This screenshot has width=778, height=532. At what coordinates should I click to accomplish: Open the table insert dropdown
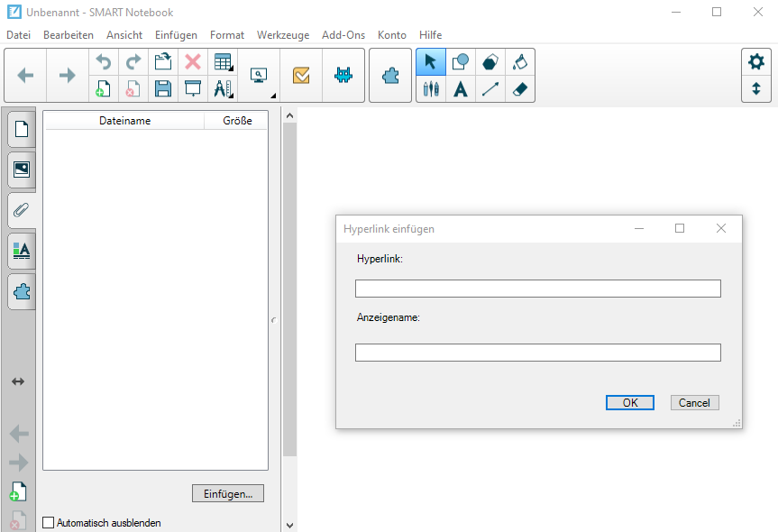coord(222,62)
